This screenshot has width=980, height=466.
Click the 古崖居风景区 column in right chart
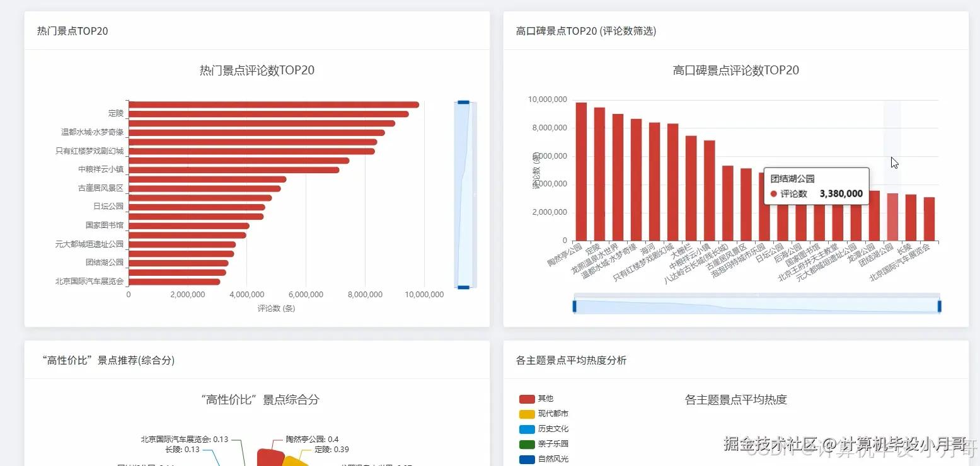[x=746, y=205]
